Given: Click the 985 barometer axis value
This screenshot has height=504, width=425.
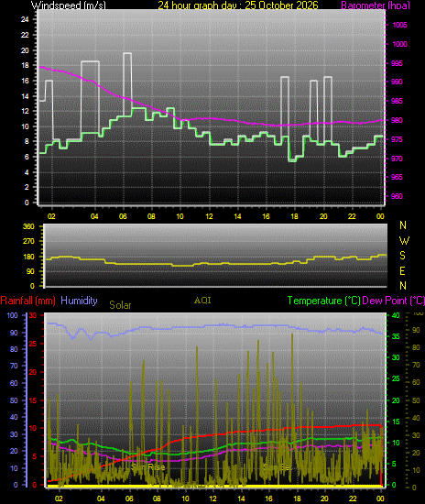Looking at the screenshot, I should click(x=397, y=101).
